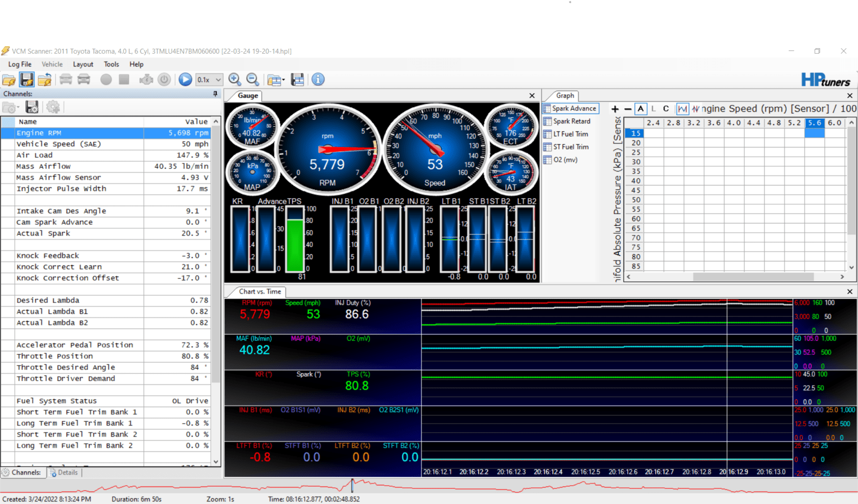
Task: Select the Spark Retard graph
Action: click(x=567, y=121)
